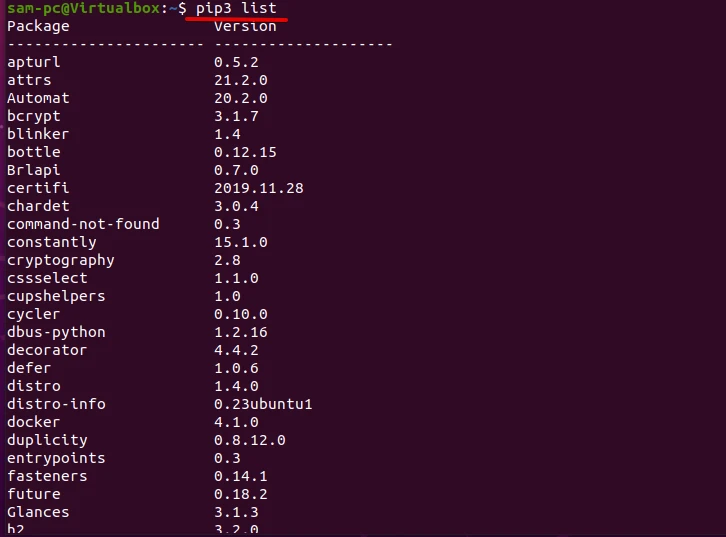Select the 'cycler' package name
Image resolution: width=726 pixels, height=537 pixels.
coord(33,315)
